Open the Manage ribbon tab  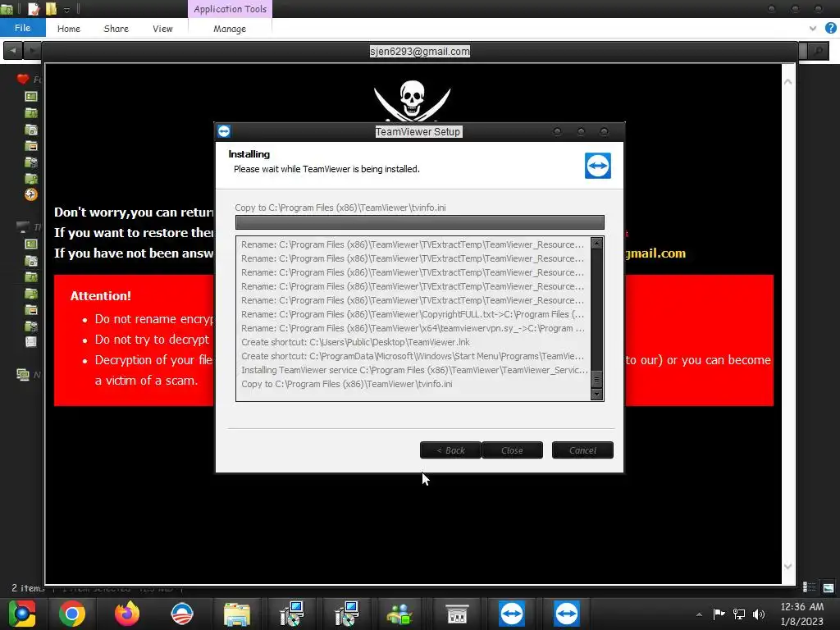230,29
